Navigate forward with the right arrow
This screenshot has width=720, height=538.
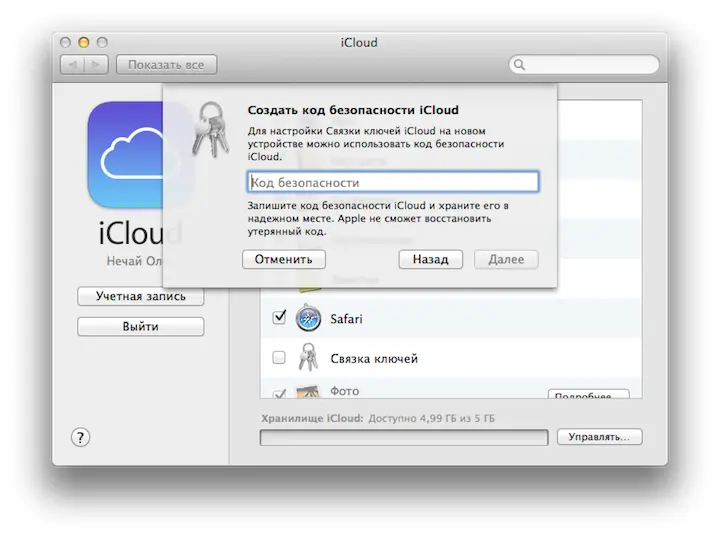(x=96, y=65)
